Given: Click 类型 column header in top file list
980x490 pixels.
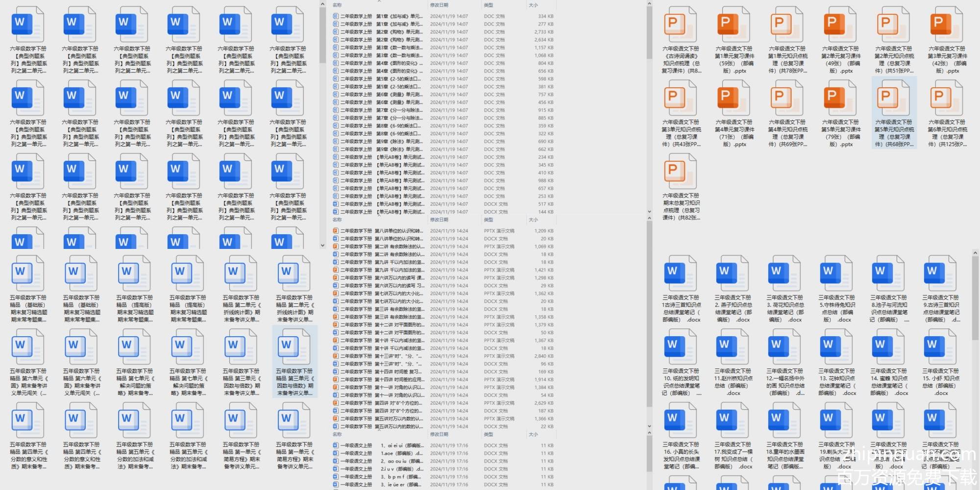Looking at the screenshot, I should [x=489, y=5].
